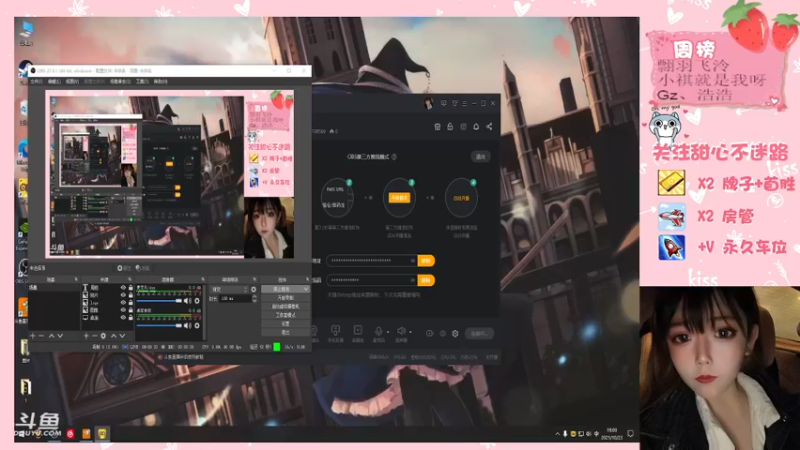Toggle lock on the desktop capture source
Screen dimensions: 800x450
pyautogui.click(x=131, y=317)
